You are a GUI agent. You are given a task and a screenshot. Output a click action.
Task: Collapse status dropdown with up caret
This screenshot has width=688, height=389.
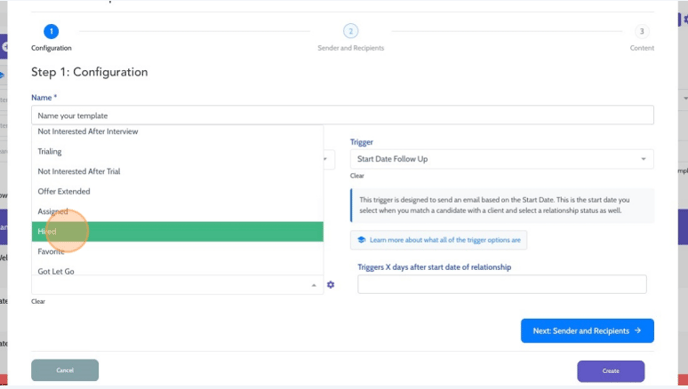[314, 285]
